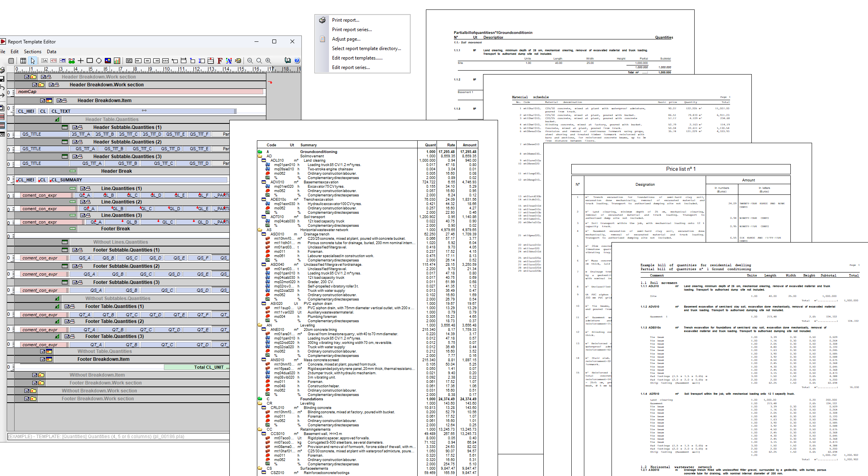Viewport: 868px width, 476px height.
Task: Expand the Foundations chapter folder icon
Action: (x=260, y=399)
